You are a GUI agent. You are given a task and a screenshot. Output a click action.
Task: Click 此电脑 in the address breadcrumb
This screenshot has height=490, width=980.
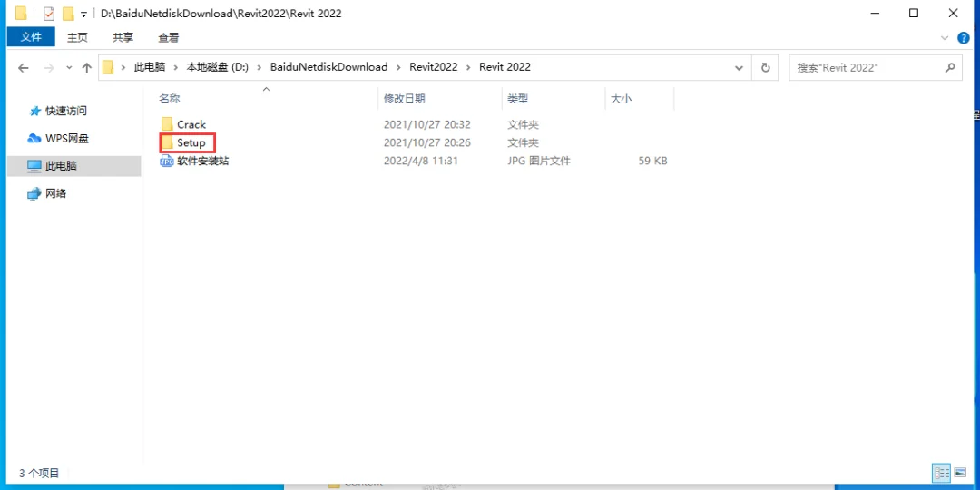click(x=150, y=67)
